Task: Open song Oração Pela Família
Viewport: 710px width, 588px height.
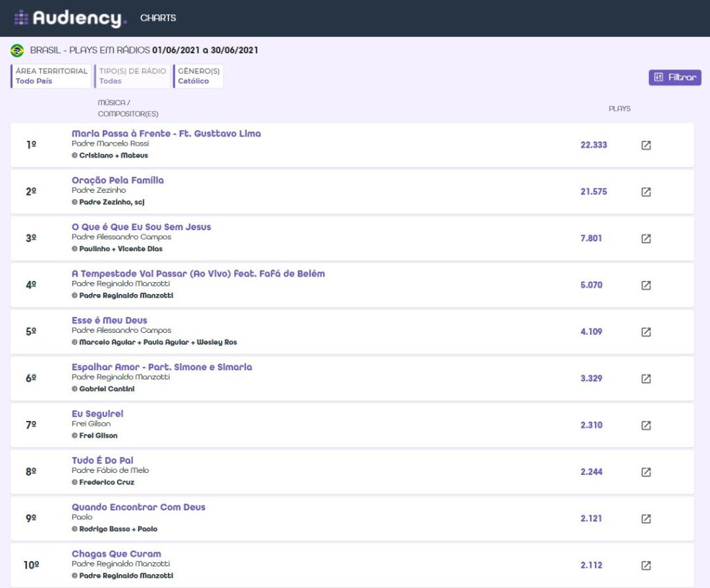Action: point(118,180)
